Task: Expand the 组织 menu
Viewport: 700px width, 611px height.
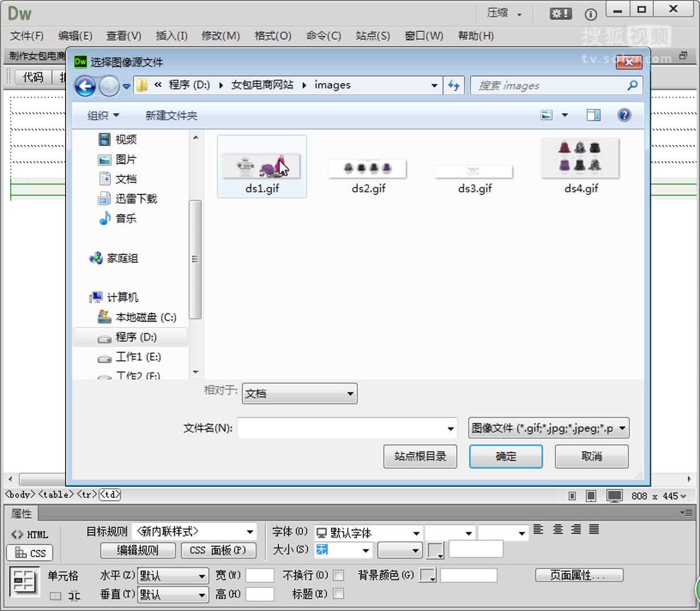Action: pyautogui.click(x=103, y=115)
